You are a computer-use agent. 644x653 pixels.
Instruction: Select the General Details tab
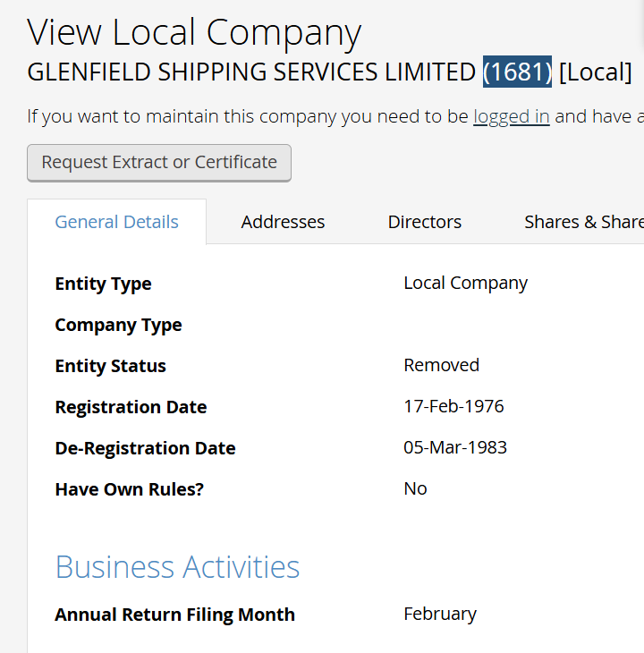(116, 222)
